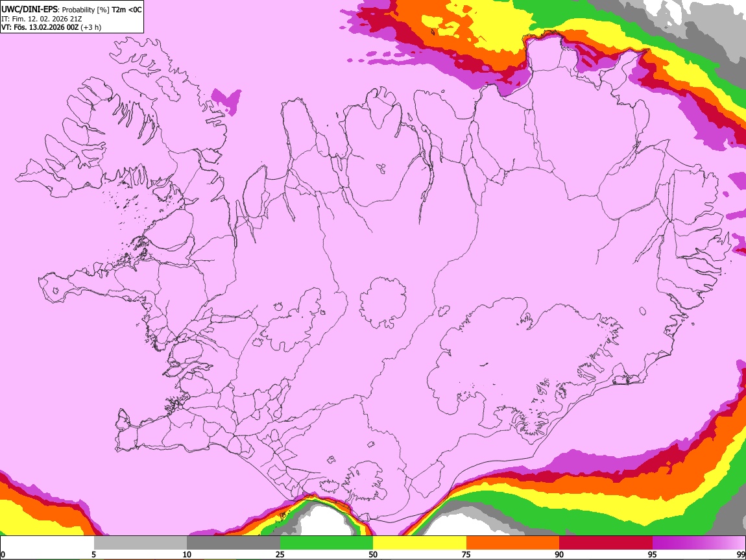Click the 'VT: Fös. 13.02.2026 00Z' line
Viewport: 746px width, 560px height.
pos(40,27)
